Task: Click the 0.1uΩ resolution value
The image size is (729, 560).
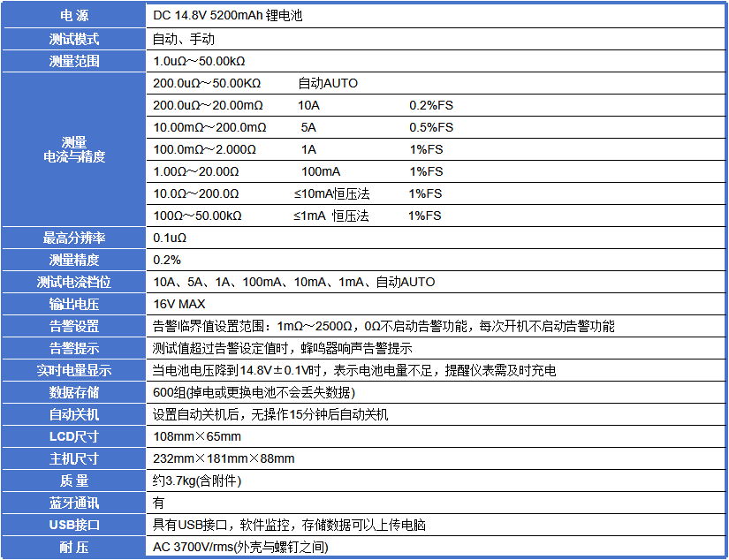Action: 170,238
